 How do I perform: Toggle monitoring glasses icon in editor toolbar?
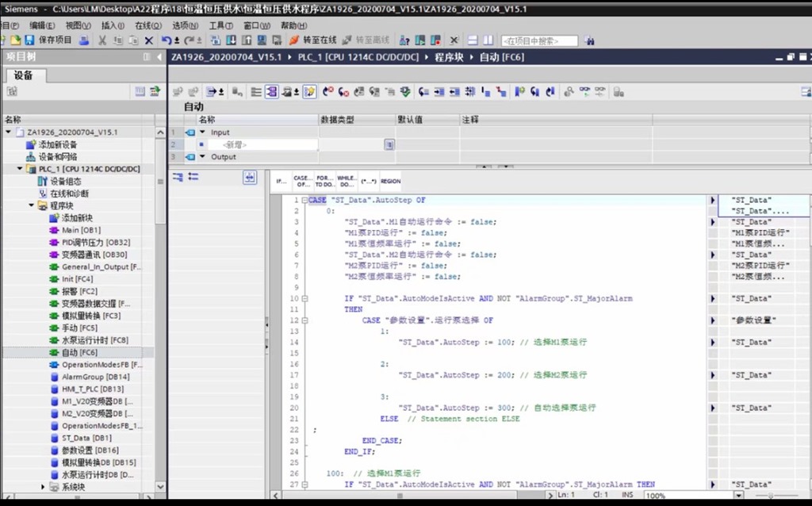584,92
